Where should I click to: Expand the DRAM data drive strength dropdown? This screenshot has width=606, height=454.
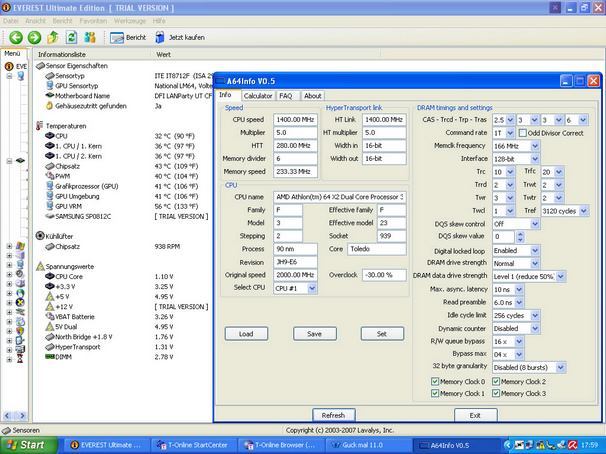click(562, 275)
